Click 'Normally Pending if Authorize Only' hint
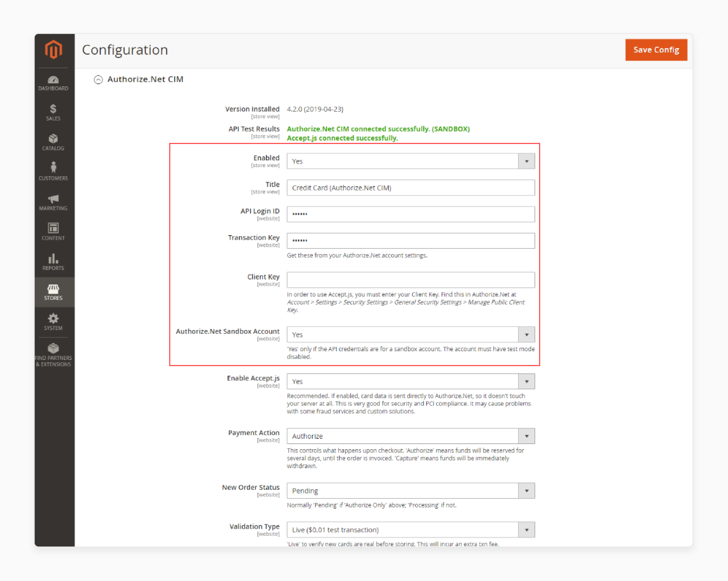The width and height of the screenshot is (728, 581). pyautogui.click(x=372, y=505)
